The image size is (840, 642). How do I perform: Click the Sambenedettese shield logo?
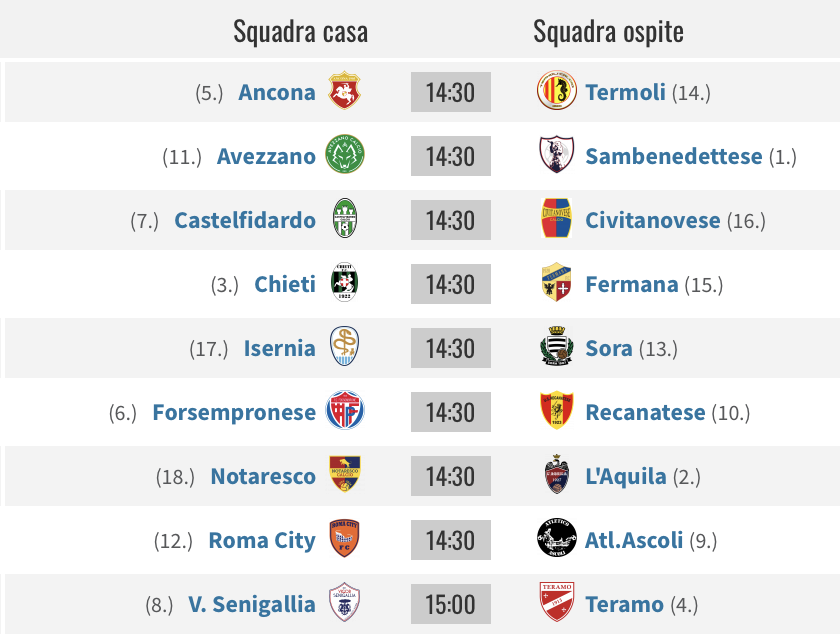click(557, 154)
